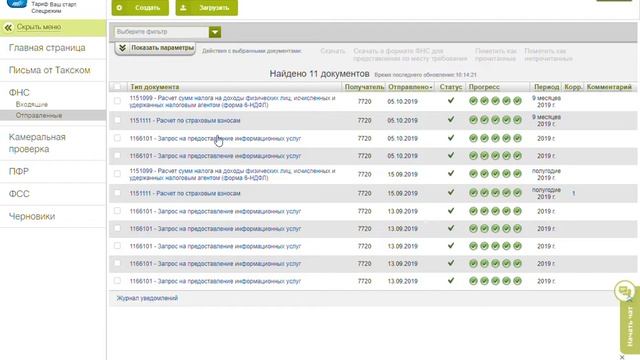The image size is (640, 360).
Task: Click the Корр. value 1 in the 1151111 row
Action: point(573,193)
